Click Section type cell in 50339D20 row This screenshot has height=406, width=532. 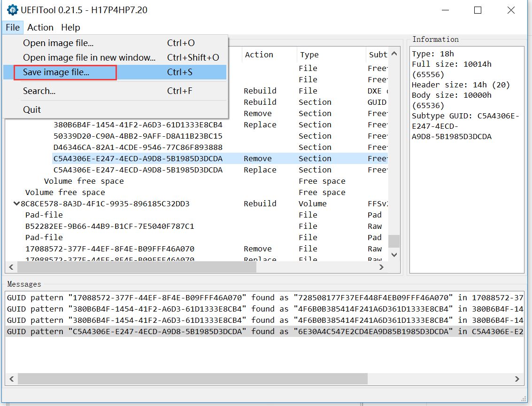[x=315, y=136]
